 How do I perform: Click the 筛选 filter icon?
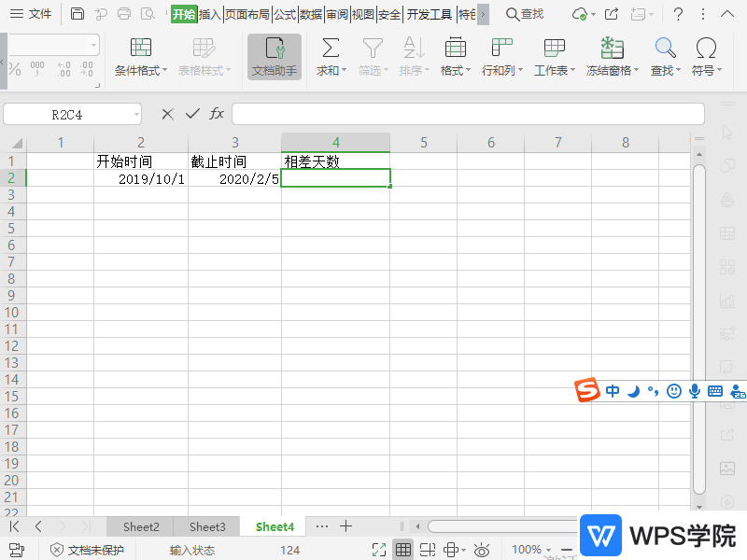(x=373, y=48)
